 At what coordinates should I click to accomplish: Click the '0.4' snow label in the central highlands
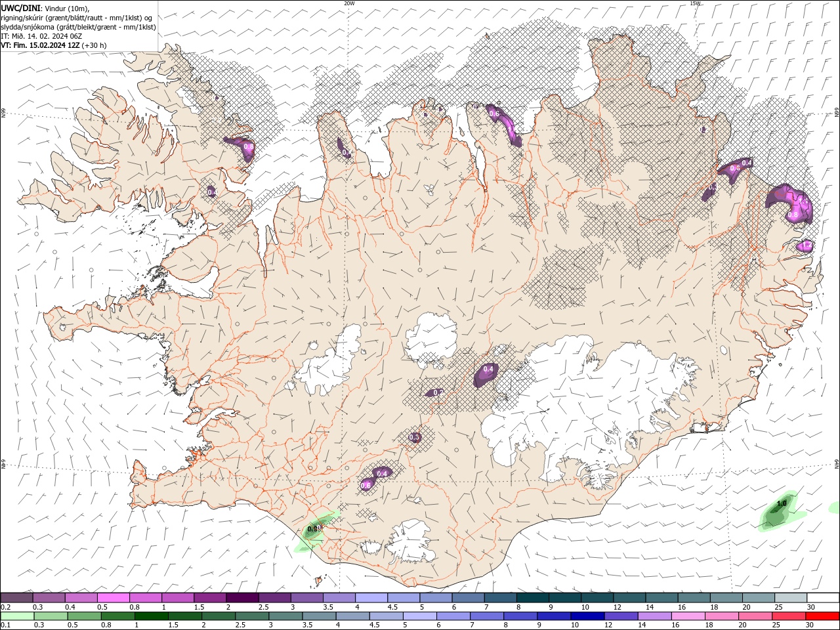pyautogui.click(x=488, y=369)
